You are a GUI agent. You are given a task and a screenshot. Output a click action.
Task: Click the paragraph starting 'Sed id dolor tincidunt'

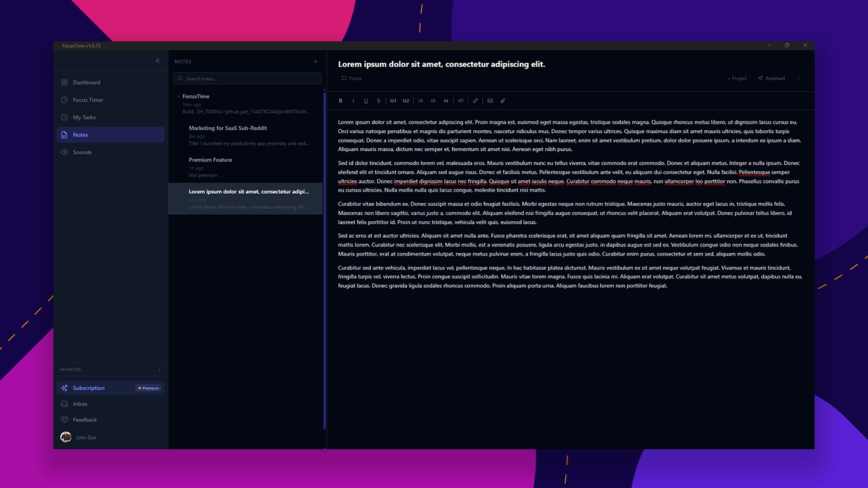569,177
